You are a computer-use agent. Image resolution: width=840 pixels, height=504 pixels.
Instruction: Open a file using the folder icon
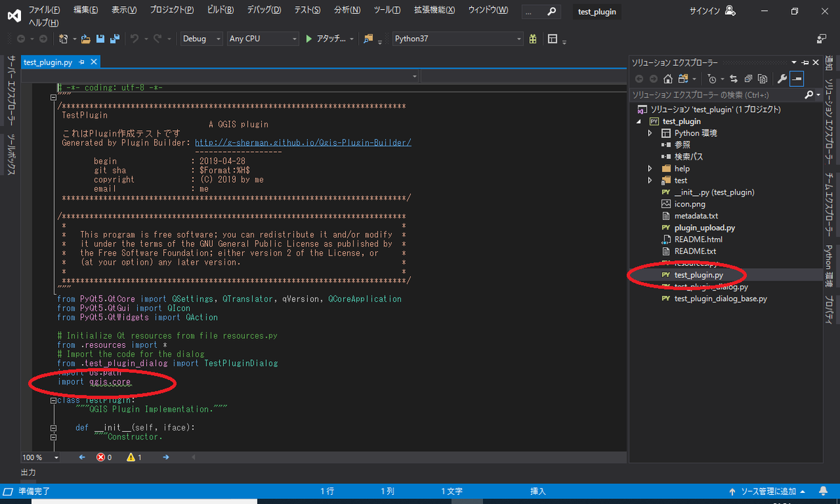point(85,38)
